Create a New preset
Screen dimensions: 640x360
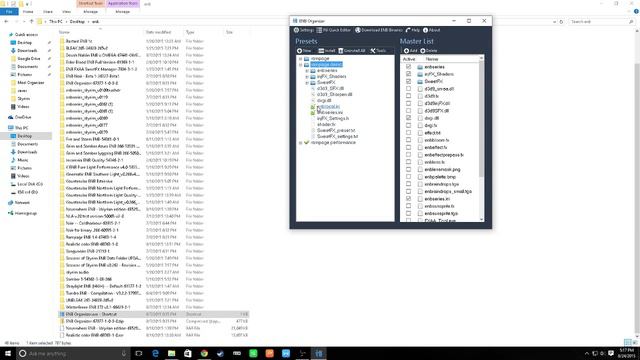(x=304, y=51)
